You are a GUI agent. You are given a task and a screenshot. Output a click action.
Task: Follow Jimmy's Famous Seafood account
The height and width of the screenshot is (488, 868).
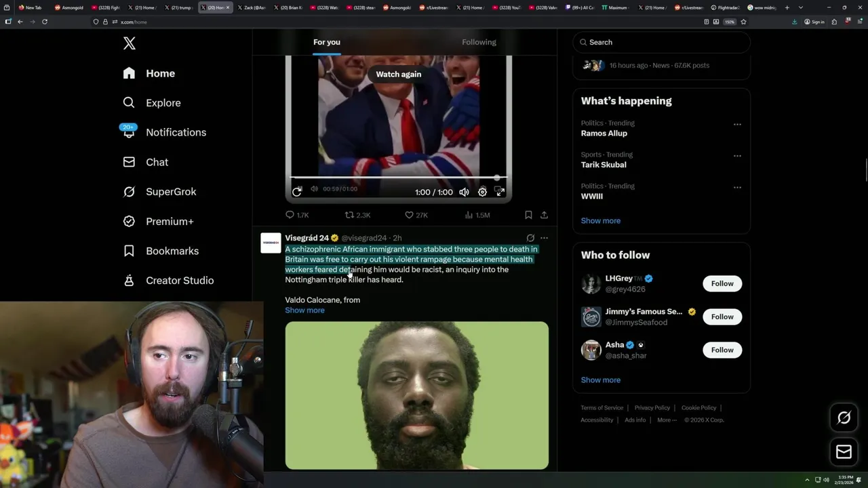[x=722, y=317]
